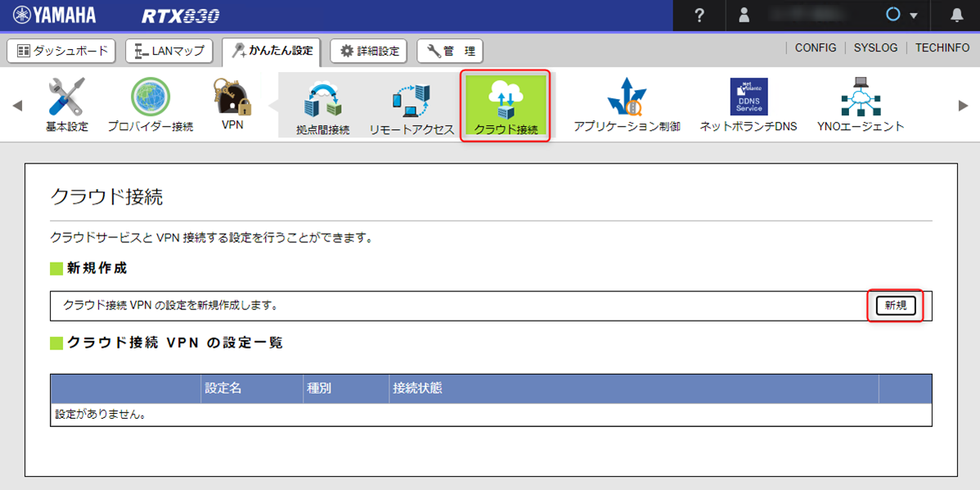Switch to the ダッシュボード tab
Screen dimensions: 980x490
pyautogui.click(x=62, y=51)
